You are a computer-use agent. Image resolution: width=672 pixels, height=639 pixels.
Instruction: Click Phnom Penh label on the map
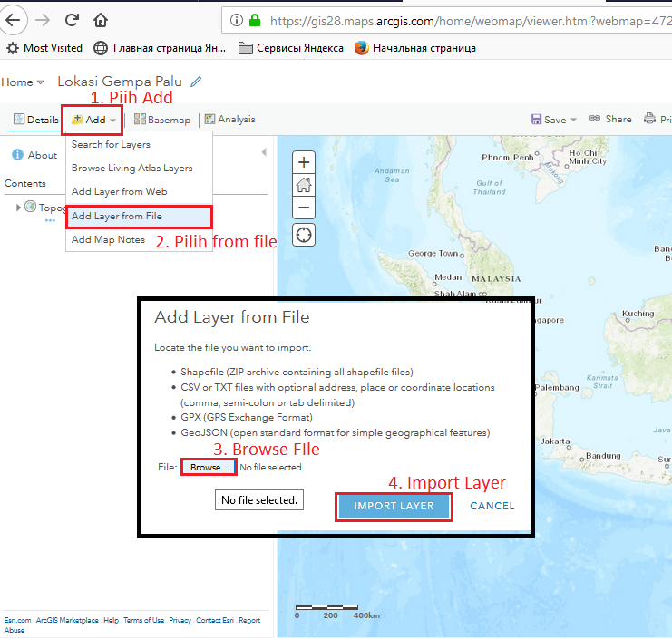click(508, 158)
